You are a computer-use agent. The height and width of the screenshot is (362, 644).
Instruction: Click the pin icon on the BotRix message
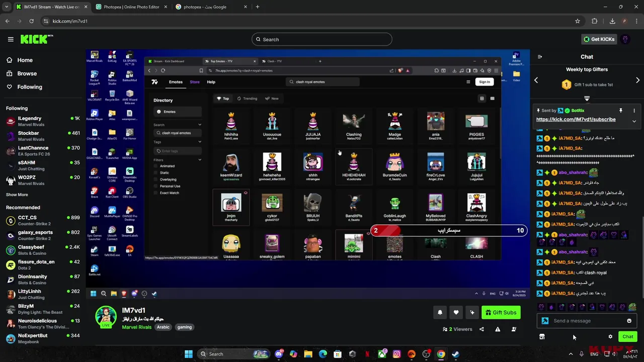click(x=621, y=111)
